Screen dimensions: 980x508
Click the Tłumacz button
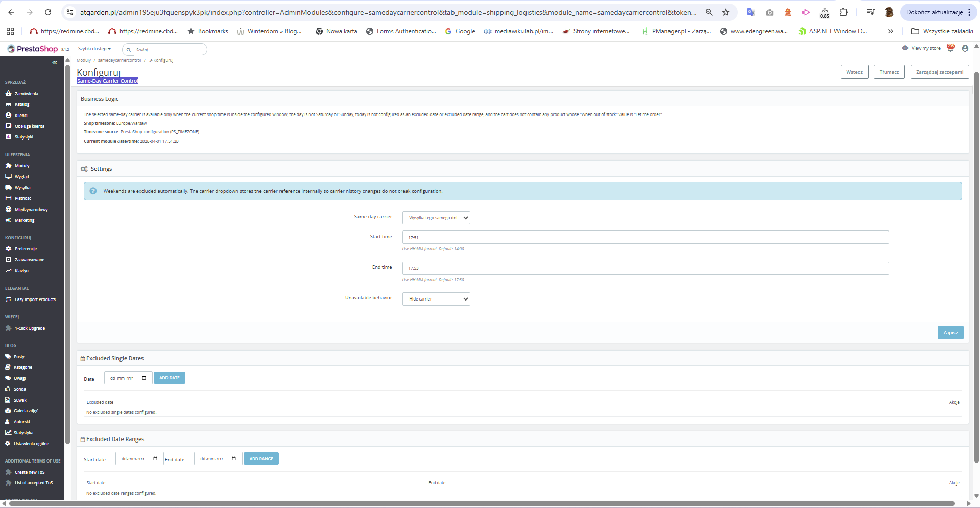(x=889, y=72)
